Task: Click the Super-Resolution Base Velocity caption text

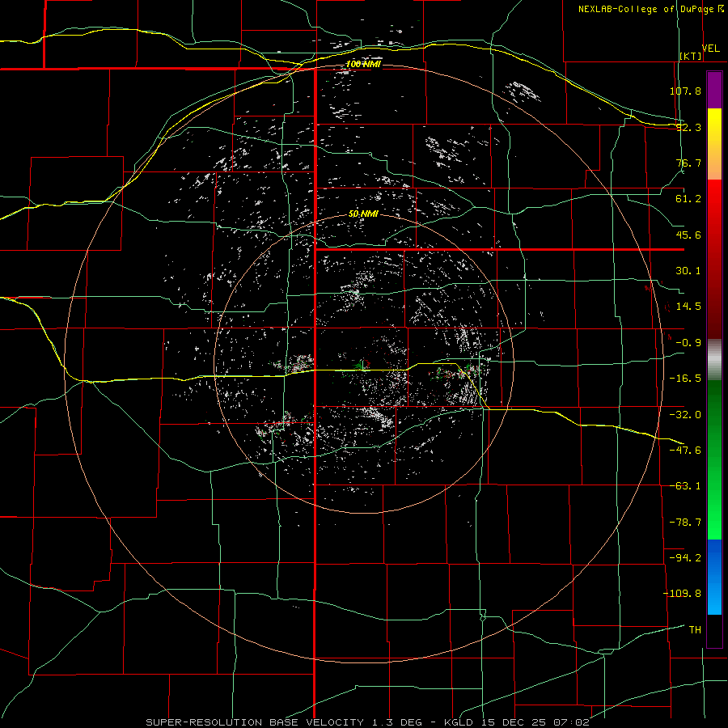Action: pos(367,722)
